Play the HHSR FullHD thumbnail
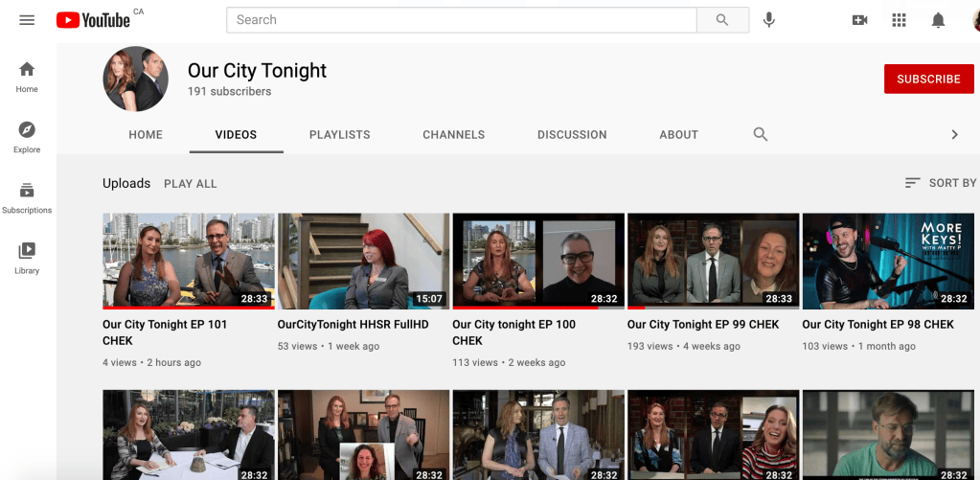The image size is (980, 480). [x=363, y=262]
